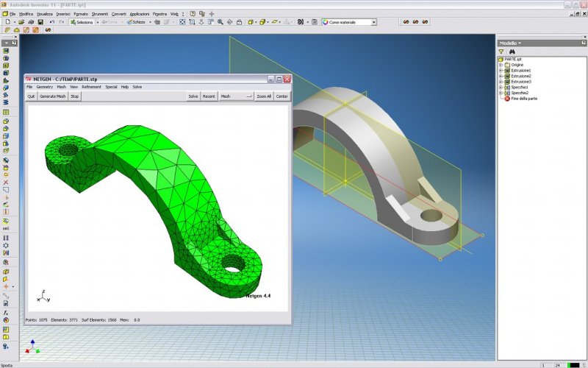Open the Refinement menu in NETGEN
Viewport: 588px width, 368px height.
[91, 87]
